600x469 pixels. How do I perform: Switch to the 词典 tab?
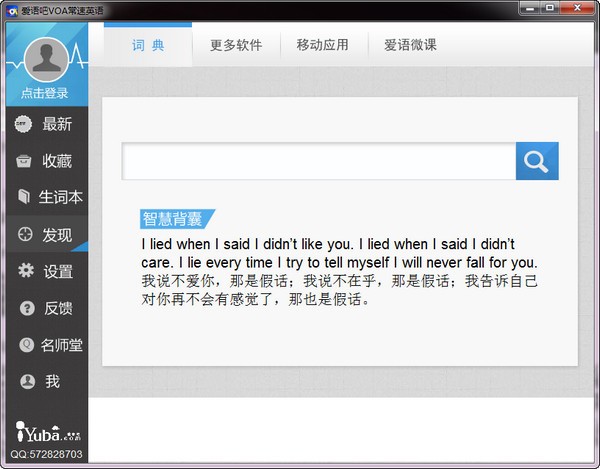pyautogui.click(x=148, y=45)
